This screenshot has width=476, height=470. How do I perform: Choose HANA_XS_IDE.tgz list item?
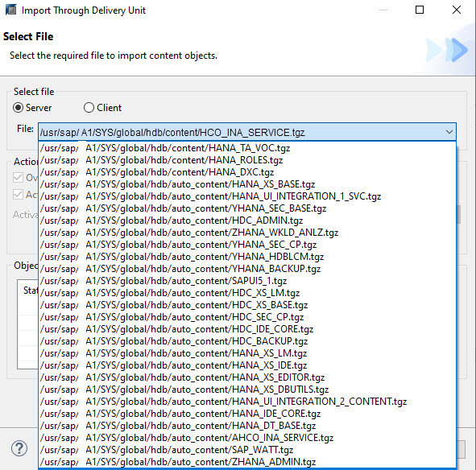tap(247, 365)
